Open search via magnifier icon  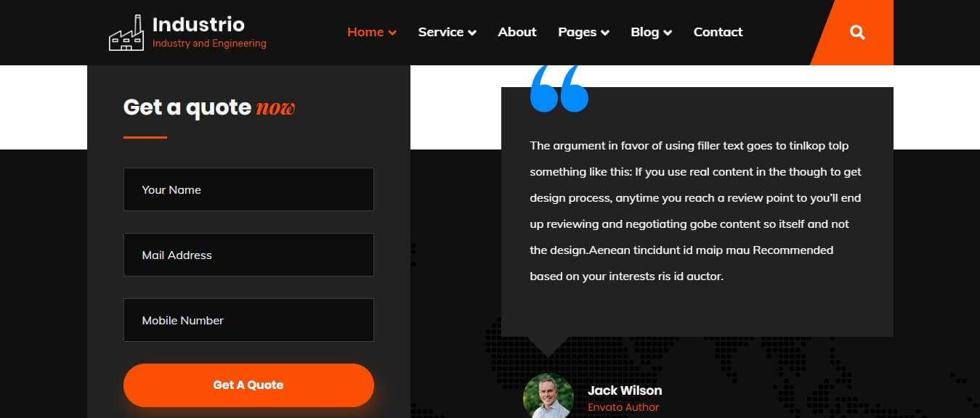pyautogui.click(x=857, y=32)
